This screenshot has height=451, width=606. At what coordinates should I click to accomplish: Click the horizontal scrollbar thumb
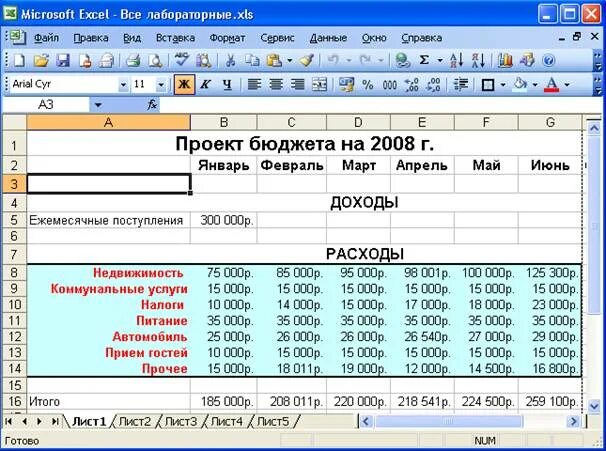coord(448,421)
